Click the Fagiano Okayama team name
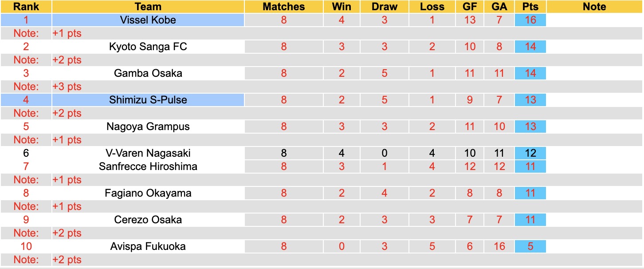Image resolution: width=644 pixels, height=269 pixels. [x=148, y=193]
